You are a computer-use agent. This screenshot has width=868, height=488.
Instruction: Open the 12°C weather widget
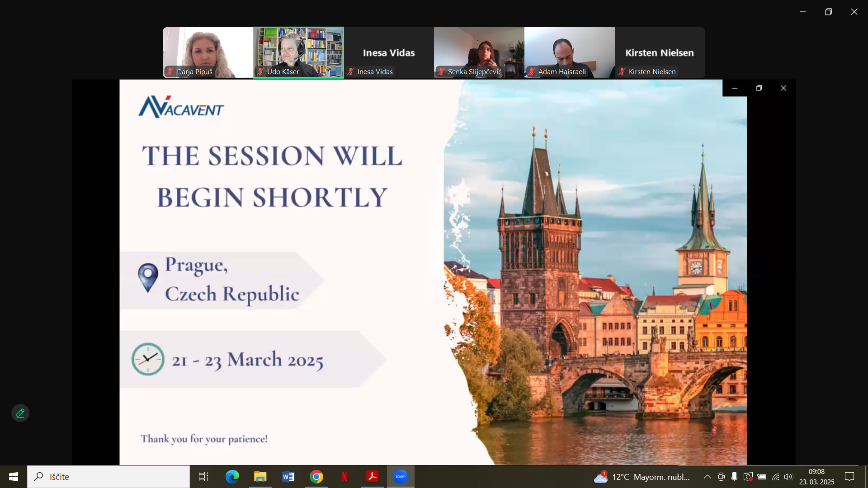pos(642,477)
